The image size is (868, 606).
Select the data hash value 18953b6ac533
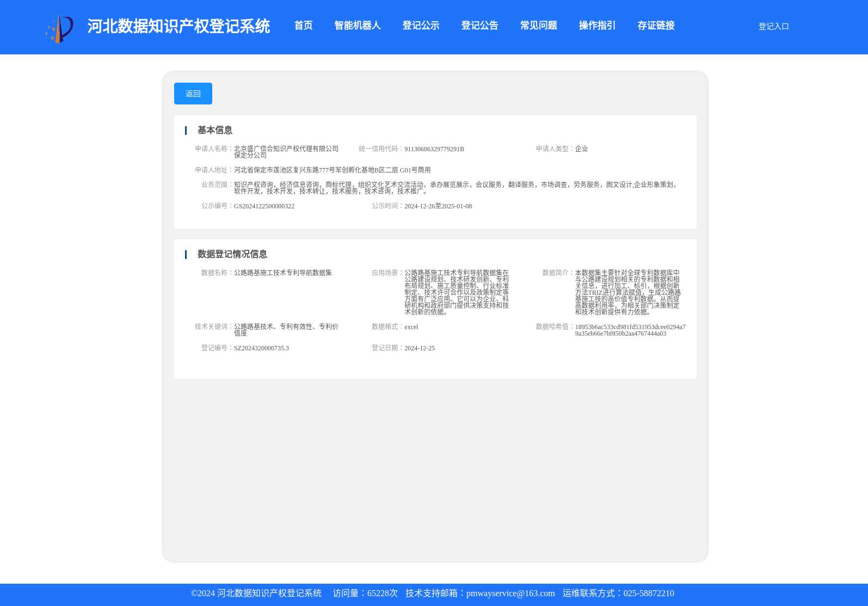(x=630, y=330)
